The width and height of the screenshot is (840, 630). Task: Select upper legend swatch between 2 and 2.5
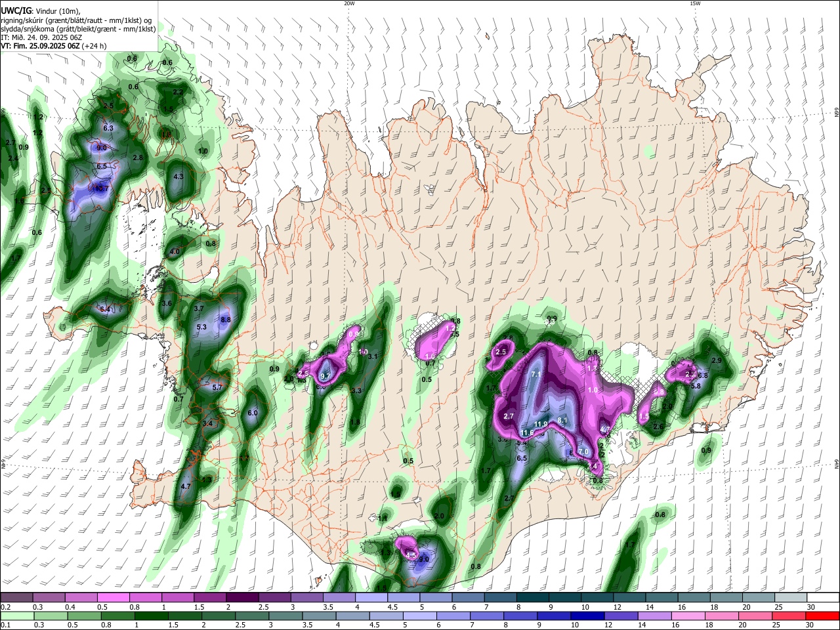click(242, 598)
